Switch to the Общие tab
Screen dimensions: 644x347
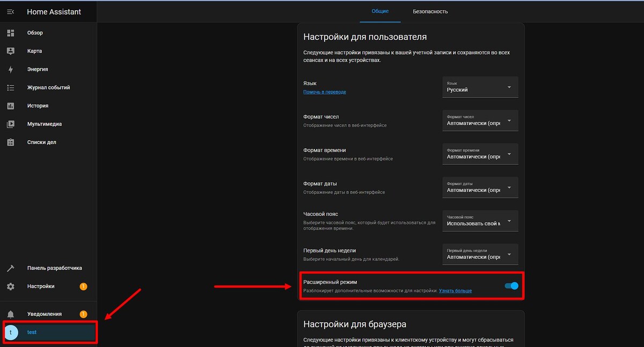point(380,11)
